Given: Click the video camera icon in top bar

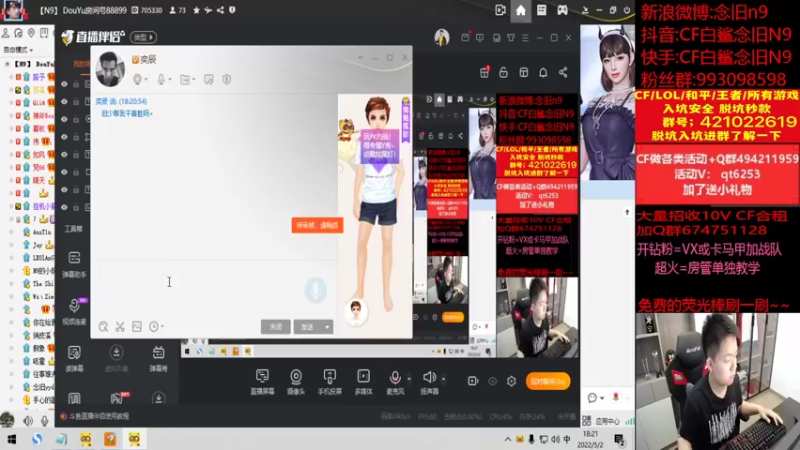Looking at the screenshot, I should [x=501, y=10].
